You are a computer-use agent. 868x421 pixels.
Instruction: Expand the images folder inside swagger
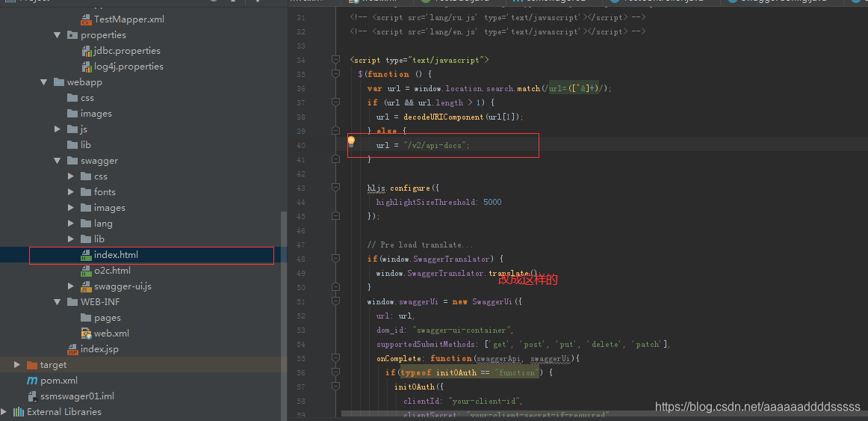(x=70, y=208)
